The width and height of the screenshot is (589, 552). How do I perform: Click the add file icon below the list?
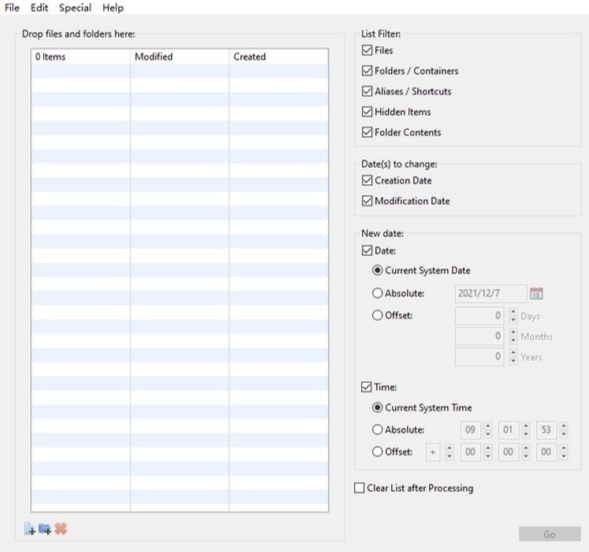pyautogui.click(x=29, y=529)
